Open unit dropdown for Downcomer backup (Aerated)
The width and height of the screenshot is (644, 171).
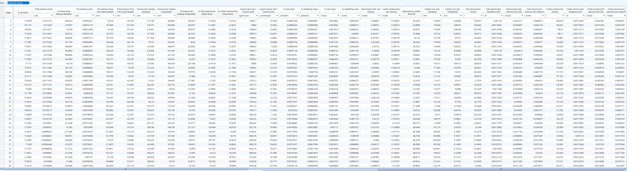[x=146, y=16]
